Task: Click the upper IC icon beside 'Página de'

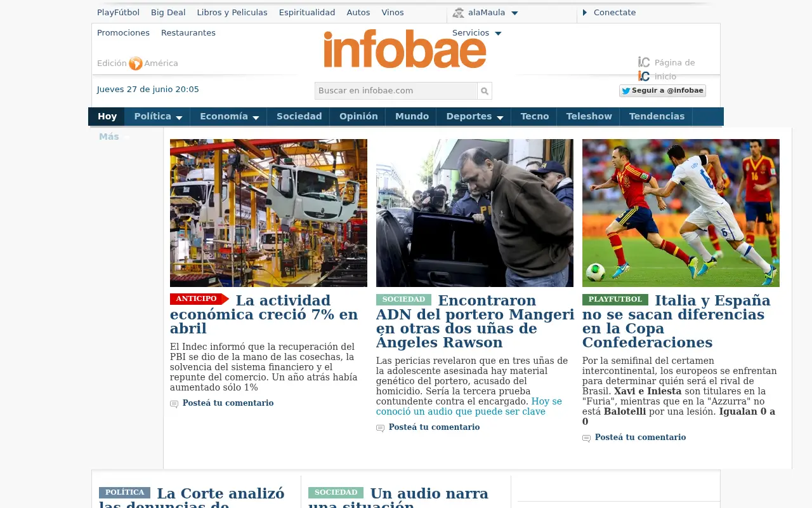Action: click(x=644, y=62)
